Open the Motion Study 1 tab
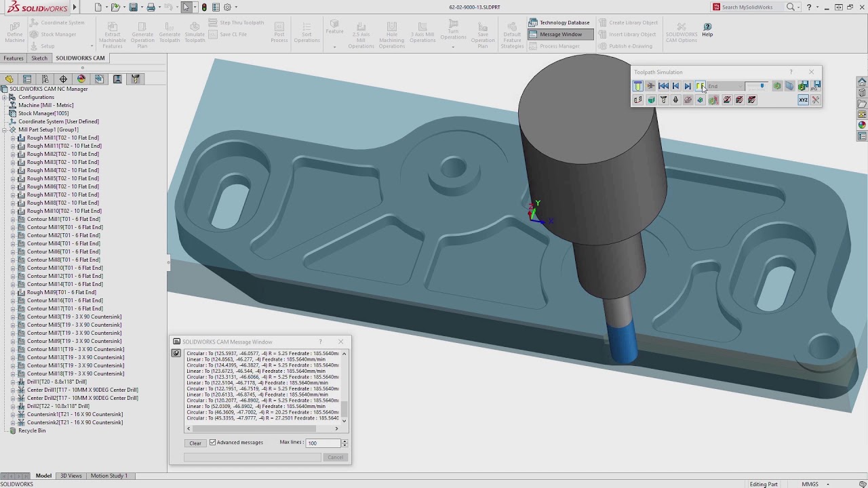This screenshot has height=488, width=868. (108, 476)
